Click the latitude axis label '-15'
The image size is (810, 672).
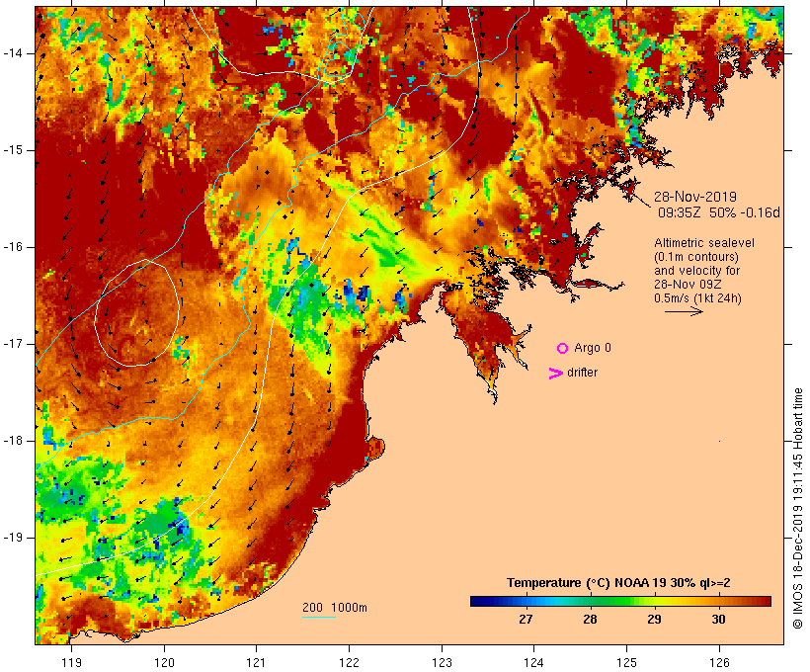[x=14, y=150]
